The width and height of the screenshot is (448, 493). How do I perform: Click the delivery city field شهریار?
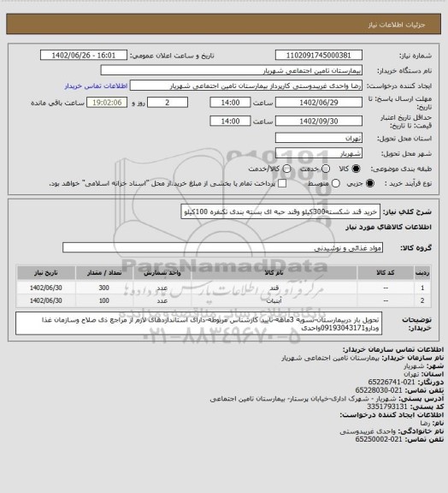click(x=319, y=153)
